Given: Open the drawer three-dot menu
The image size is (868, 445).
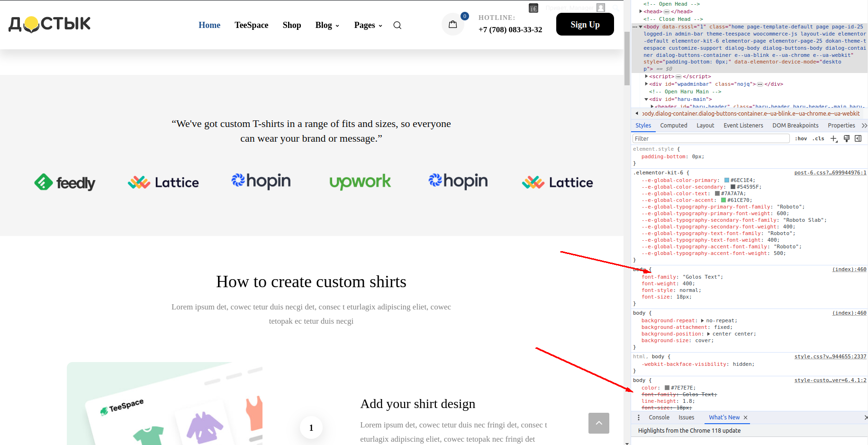Looking at the screenshot, I should tap(639, 418).
